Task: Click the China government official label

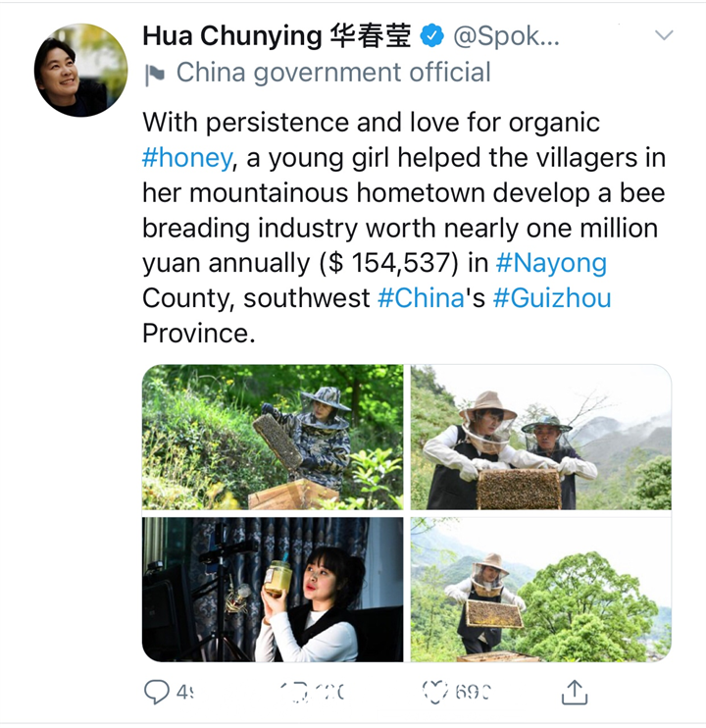Action: click(333, 73)
